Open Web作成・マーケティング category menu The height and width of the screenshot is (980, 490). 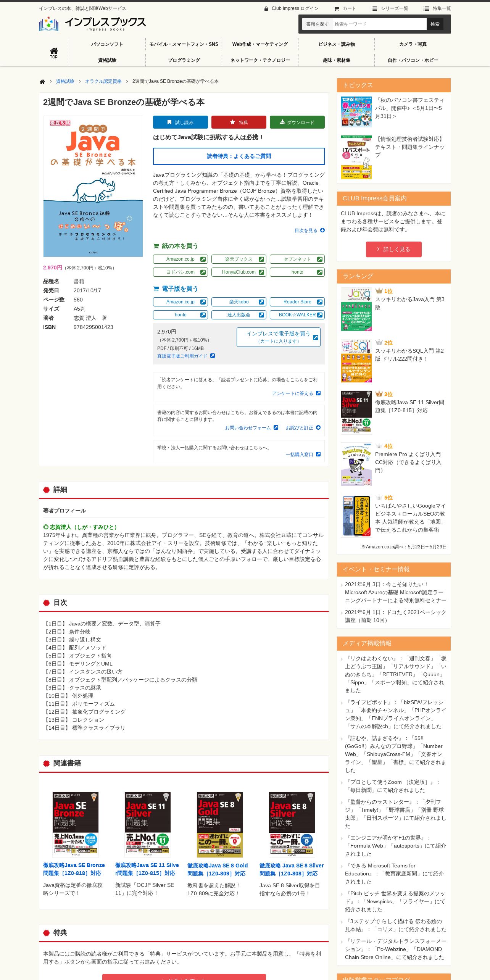click(x=260, y=44)
